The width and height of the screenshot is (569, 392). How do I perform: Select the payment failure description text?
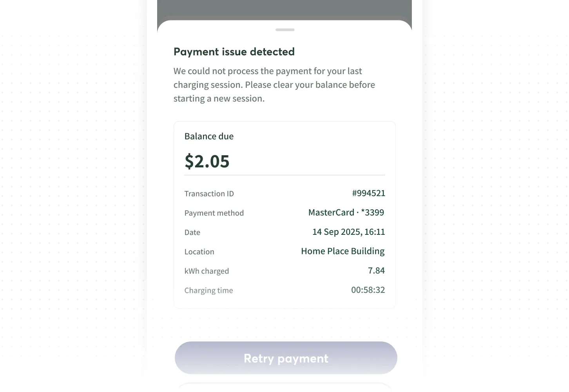[x=274, y=85]
